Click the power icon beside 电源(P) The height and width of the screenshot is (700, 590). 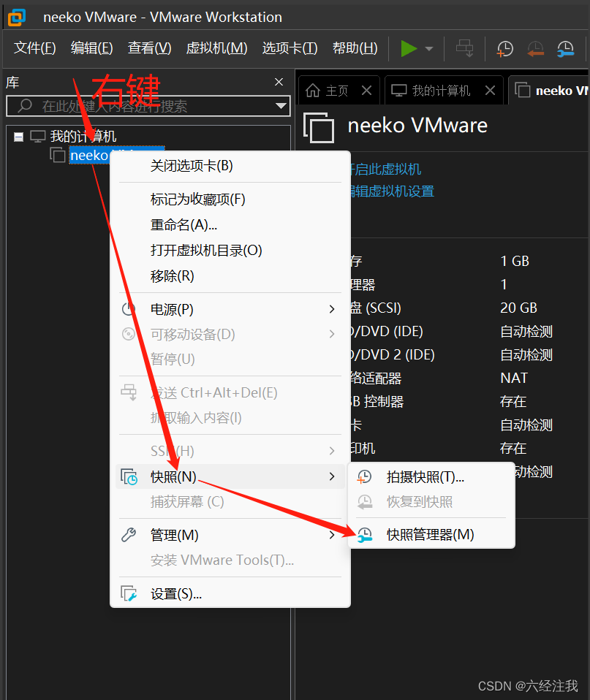[x=129, y=309]
